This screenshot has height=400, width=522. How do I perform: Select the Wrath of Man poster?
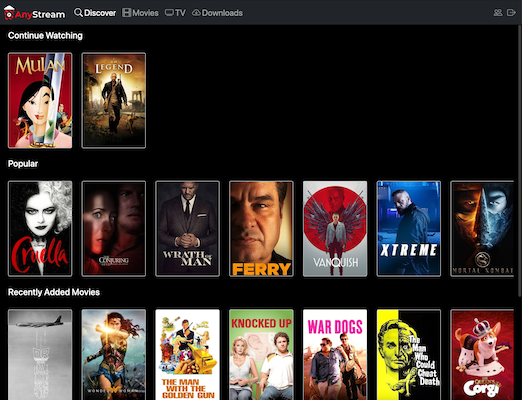[x=187, y=229]
